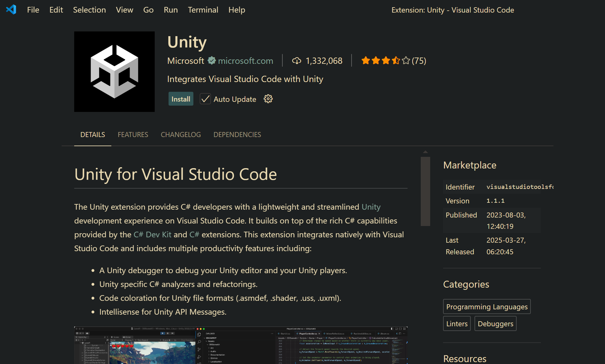Click the Published date 2023-08-03
This screenshot has width=605, height=364.
506,221
